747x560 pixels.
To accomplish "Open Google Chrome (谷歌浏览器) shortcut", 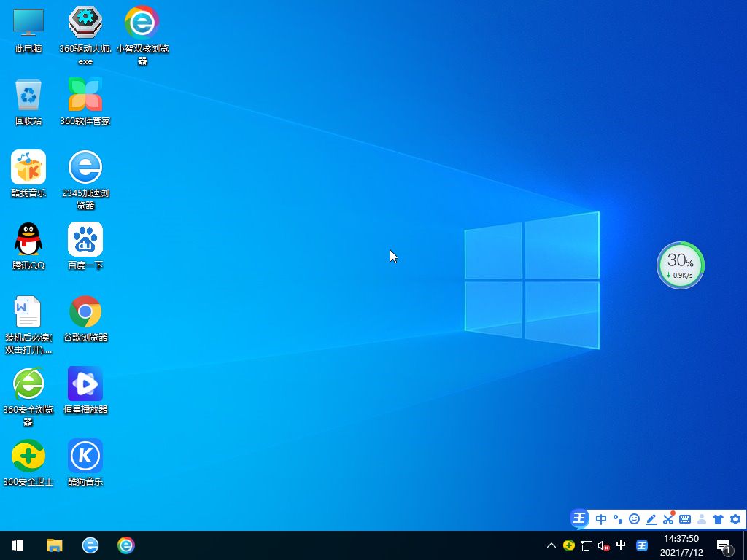I will pyautogui.click(x=85, y=311).
